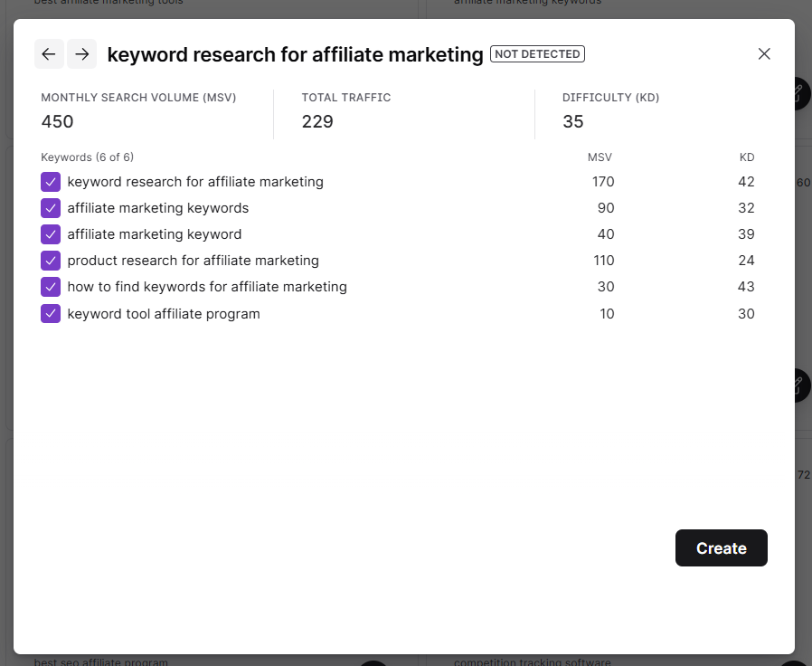Deselect 'keyword tool affiliate program'
The width and height of the screenshot is (812, 666).
point(51,313)
